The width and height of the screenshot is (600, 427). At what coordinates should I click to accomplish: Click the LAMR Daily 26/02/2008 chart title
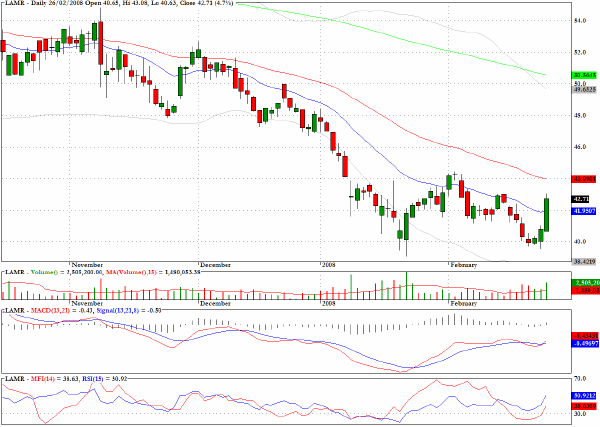119,3
